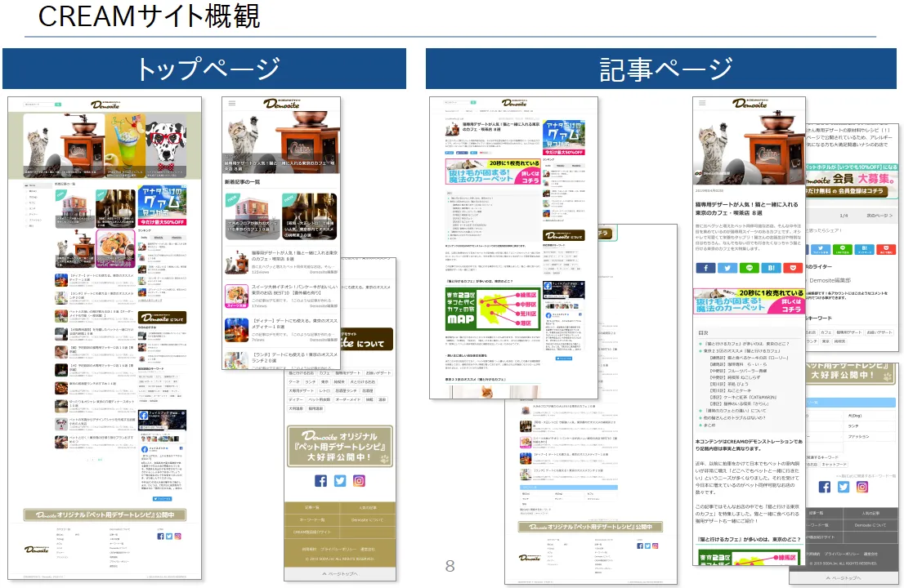Viewport: 904px width, 588px height.
Task: Click ページトップへ on mobile top page footer
Action: (x=340, y=574)
